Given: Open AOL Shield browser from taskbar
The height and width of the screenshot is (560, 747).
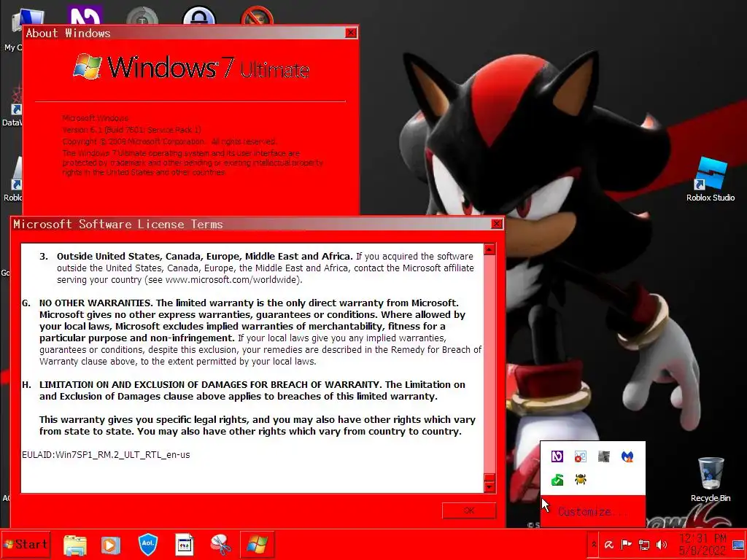Looking at the screenshot, I should (x=147, y=544).
